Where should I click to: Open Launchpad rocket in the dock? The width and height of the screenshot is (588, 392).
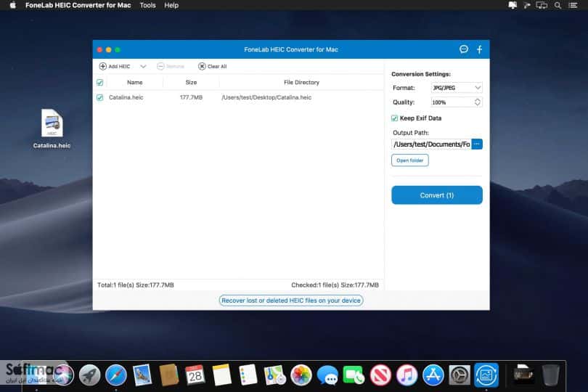click(x=89, y=375)
